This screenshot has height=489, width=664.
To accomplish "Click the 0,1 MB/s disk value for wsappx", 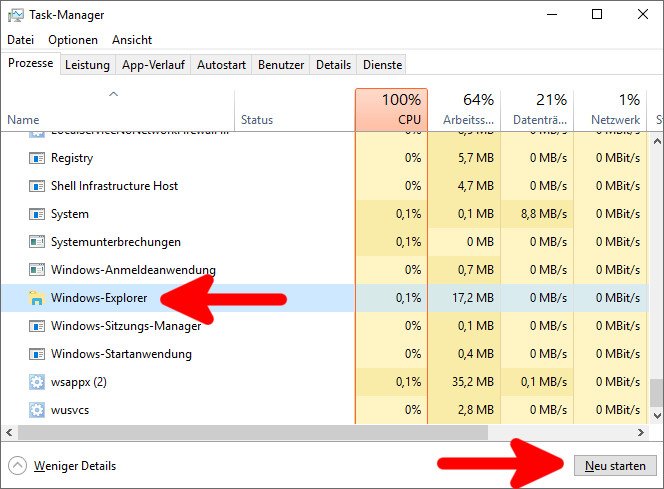I will point(544,382).
